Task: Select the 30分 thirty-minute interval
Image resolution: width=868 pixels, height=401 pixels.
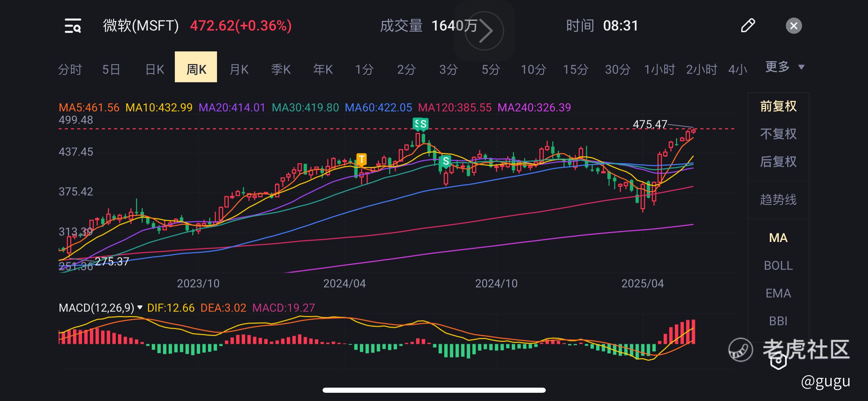Action: point(618,70)
